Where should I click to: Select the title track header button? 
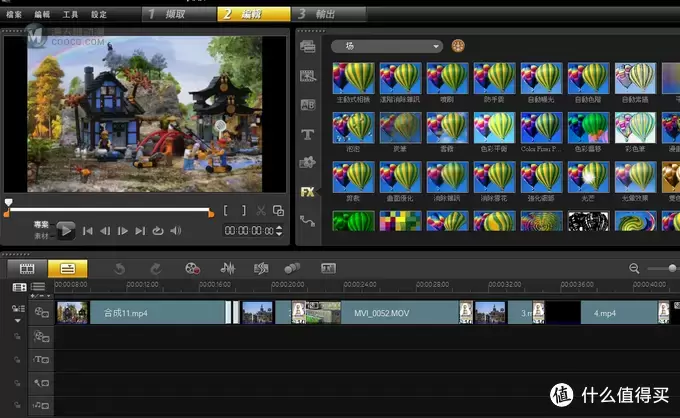tap(41, 360)
